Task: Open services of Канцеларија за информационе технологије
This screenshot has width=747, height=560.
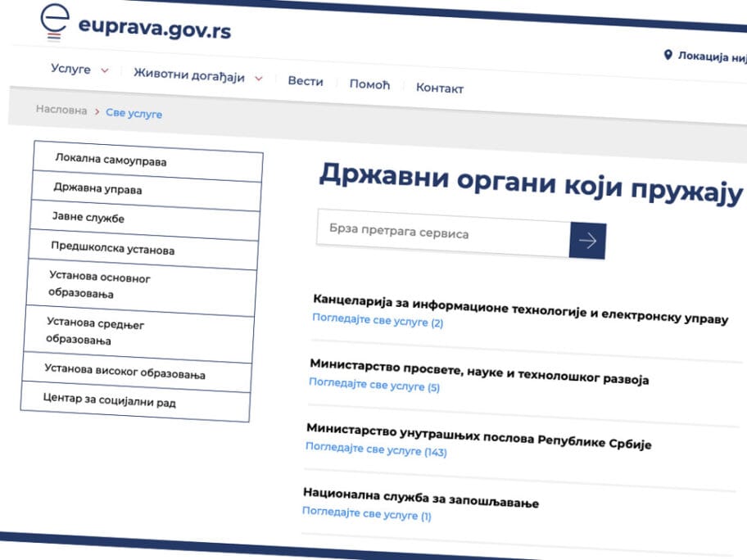Action: click(x=376, y=323)
